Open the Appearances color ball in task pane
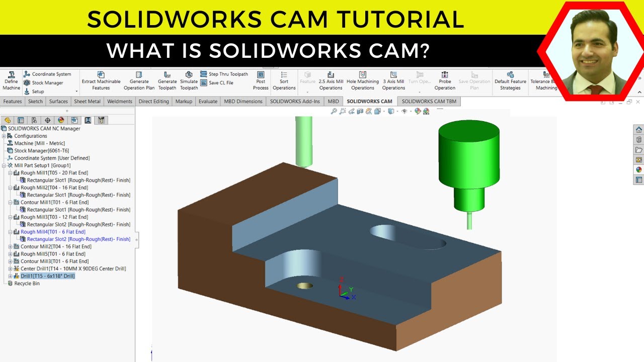The width and height of the screenshot is (644, 362). 639,169
